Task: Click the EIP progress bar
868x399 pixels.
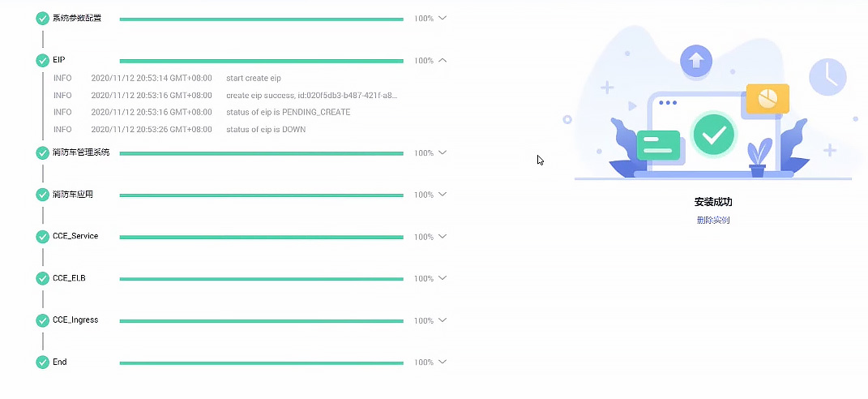Action: (261, 61)
